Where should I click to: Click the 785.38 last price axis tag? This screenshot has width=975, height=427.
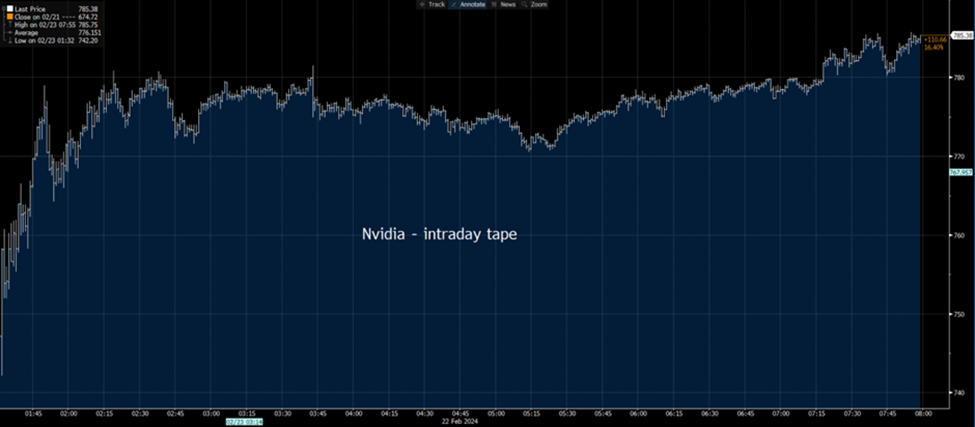click(961, 34)
